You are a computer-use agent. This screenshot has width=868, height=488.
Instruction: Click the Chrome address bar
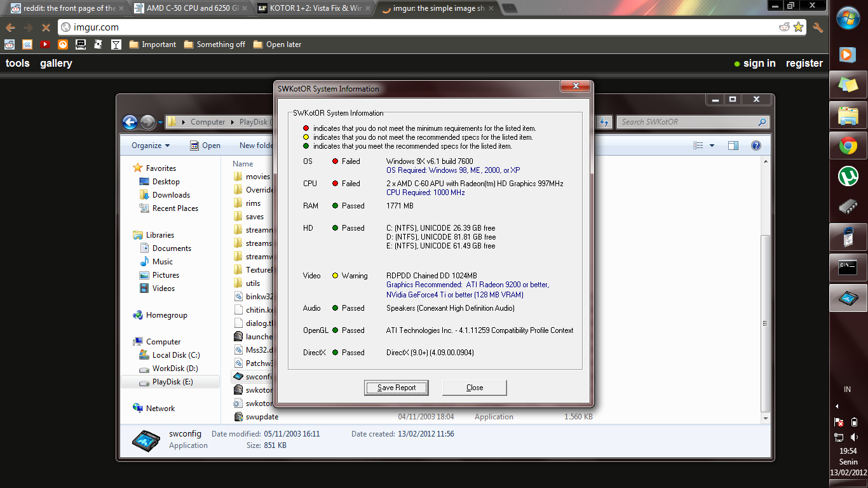point(432,27)
